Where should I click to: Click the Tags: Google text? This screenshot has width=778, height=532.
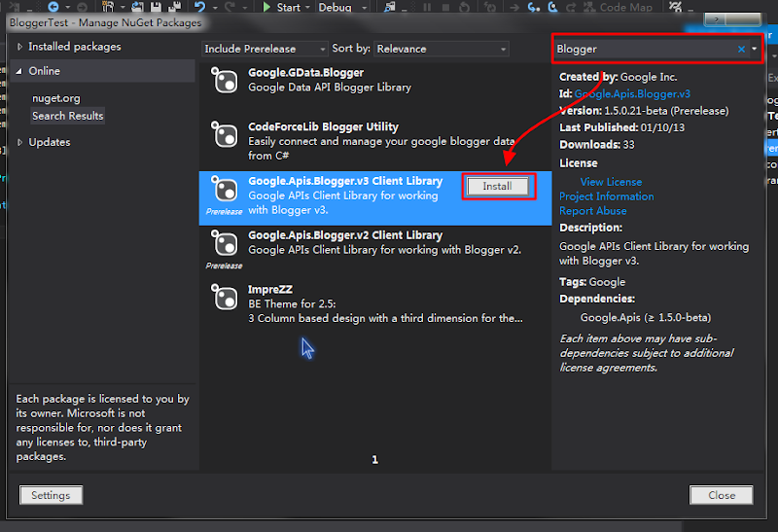(x=592, y=282)
